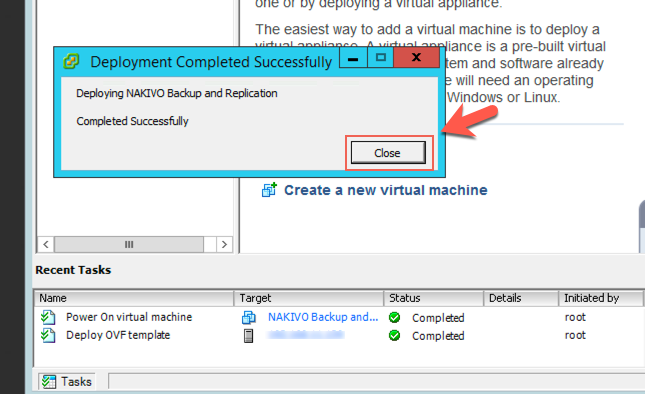645x394 pixels.
Task: Sort Recent Tasks by Name column
Action: [134, 298]
